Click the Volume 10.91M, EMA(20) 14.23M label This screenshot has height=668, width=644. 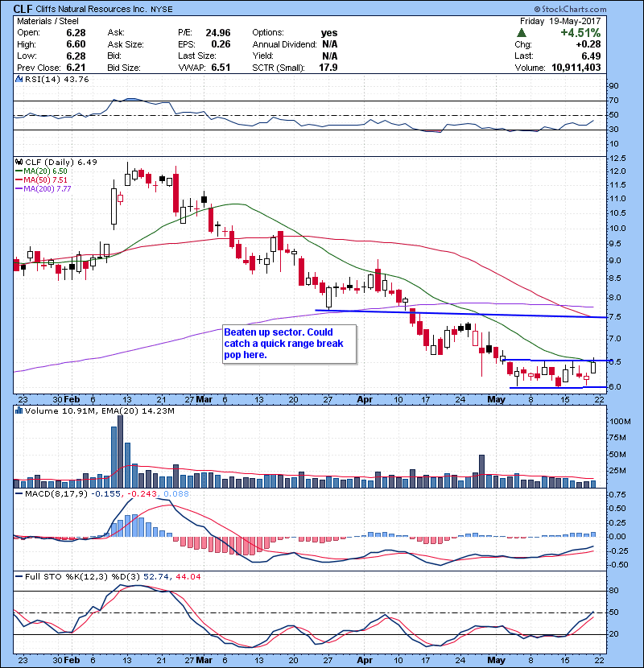click(99, 410)
